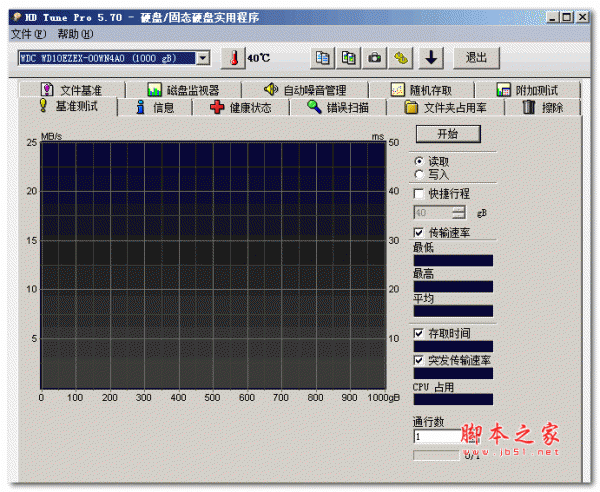
Task: Click the 通行数 input field
Action: [437, 436]
